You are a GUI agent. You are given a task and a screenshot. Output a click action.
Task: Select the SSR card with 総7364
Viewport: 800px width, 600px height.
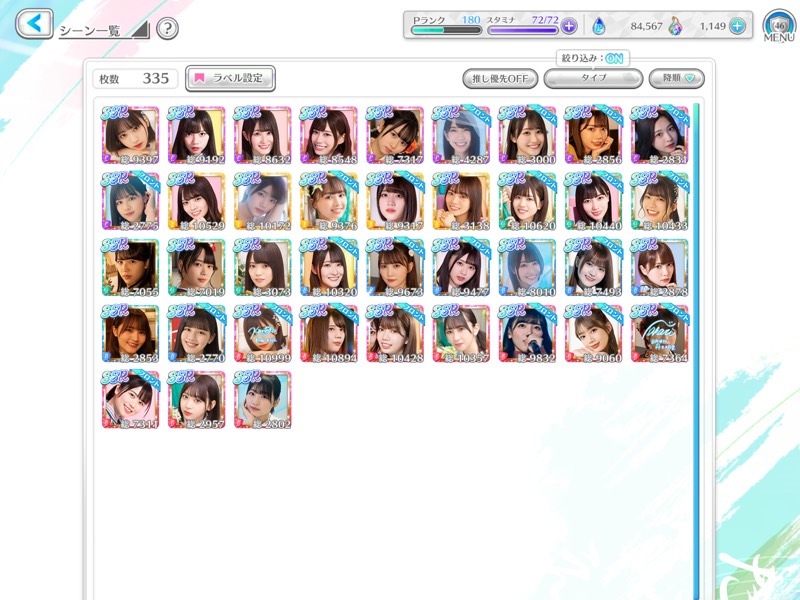click(659, 334)
